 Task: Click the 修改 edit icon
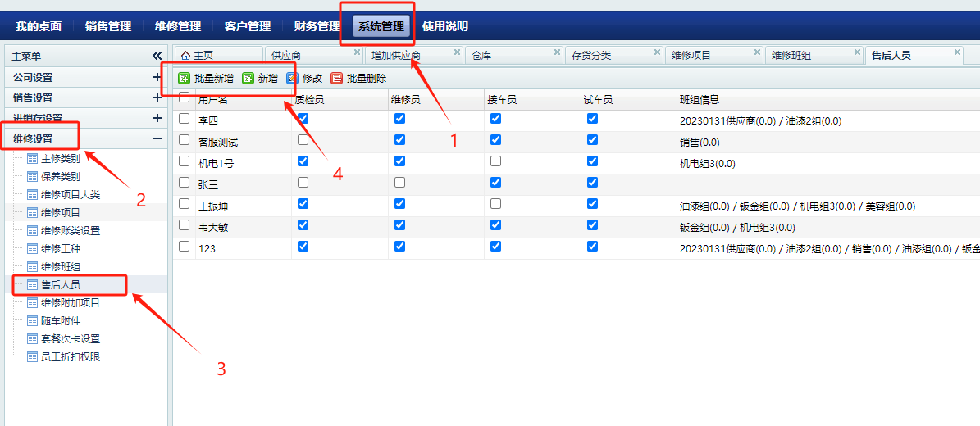pyautogui.click(x=292, y=79)
